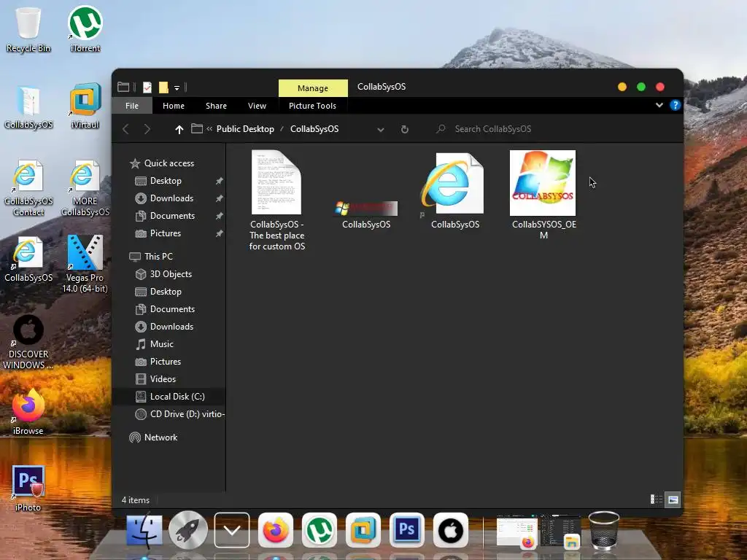This screenshot has height=560, width=747.
Task: Click the Finder icon in the dock
Action: [x=144, y=531]
